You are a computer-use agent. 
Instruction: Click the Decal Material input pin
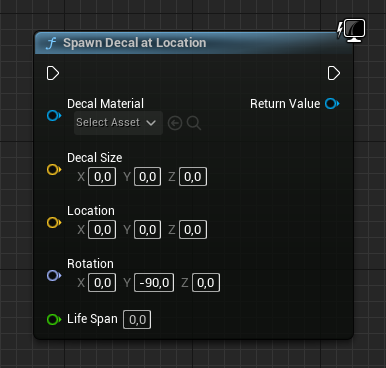point(54,116)
